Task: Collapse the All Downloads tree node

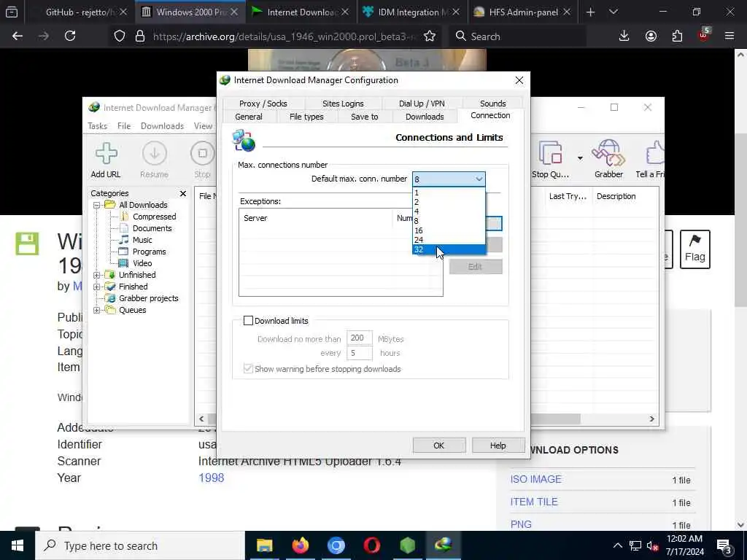Action: (x=97, y=205)
